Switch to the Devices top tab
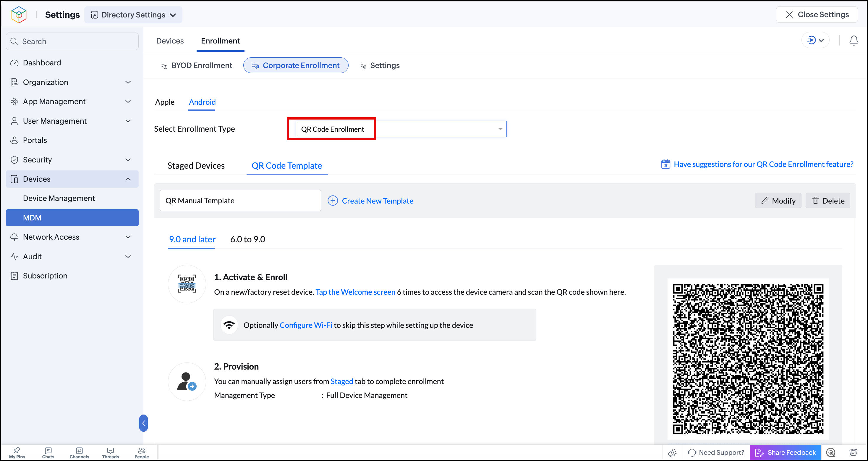 point(170,41)
